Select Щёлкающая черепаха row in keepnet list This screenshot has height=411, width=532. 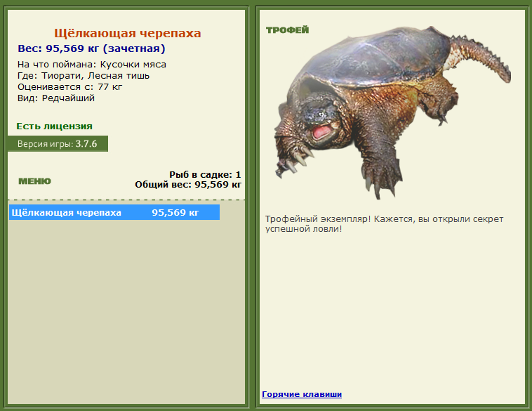coord(114,212)
